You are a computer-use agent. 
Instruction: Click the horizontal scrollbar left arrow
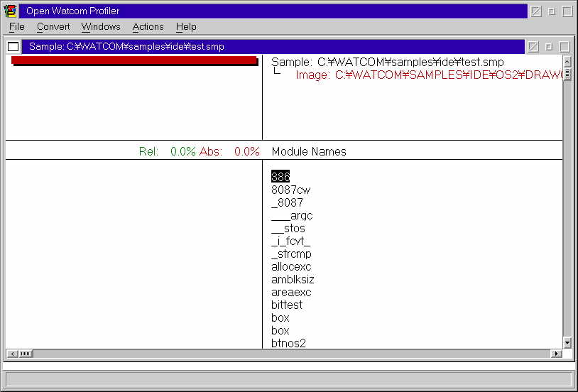12,354
